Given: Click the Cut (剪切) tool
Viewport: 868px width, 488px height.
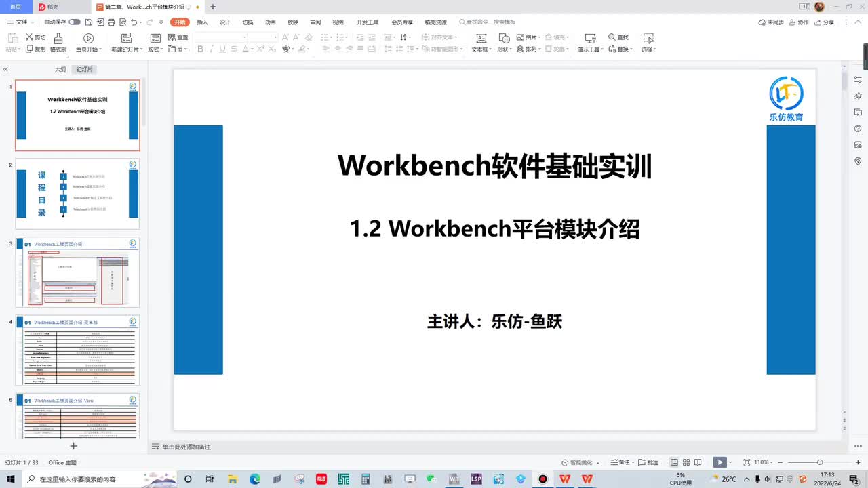Looking at the screenshot, I should [x=35, y=37].
